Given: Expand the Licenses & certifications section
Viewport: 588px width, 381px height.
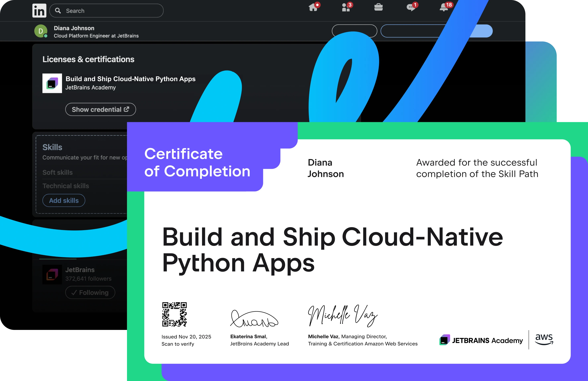Looking at the screenshot, I should click(x=88, y=59).
